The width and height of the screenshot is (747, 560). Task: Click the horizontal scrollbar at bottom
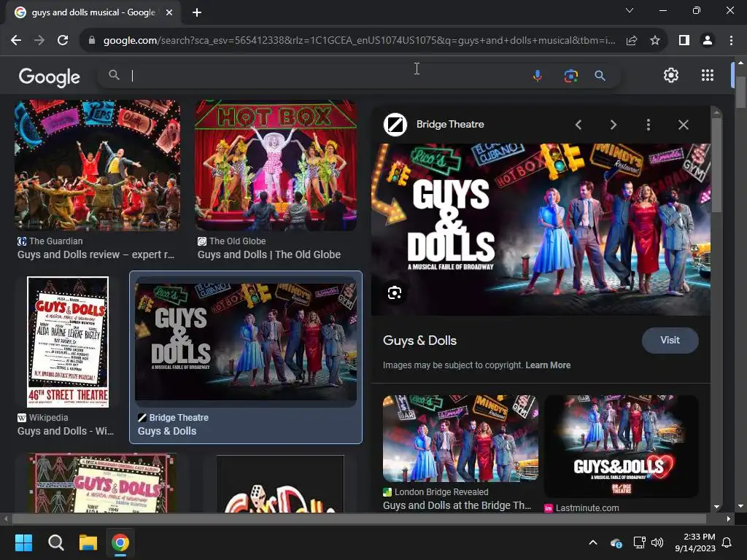tap(359, 518)
